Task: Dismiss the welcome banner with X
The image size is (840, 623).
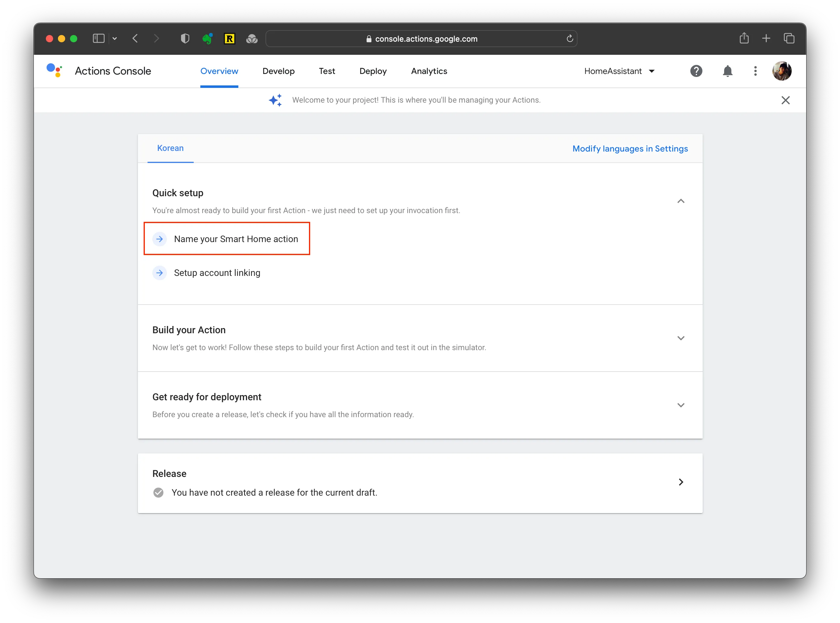Action: coord(785,100)
